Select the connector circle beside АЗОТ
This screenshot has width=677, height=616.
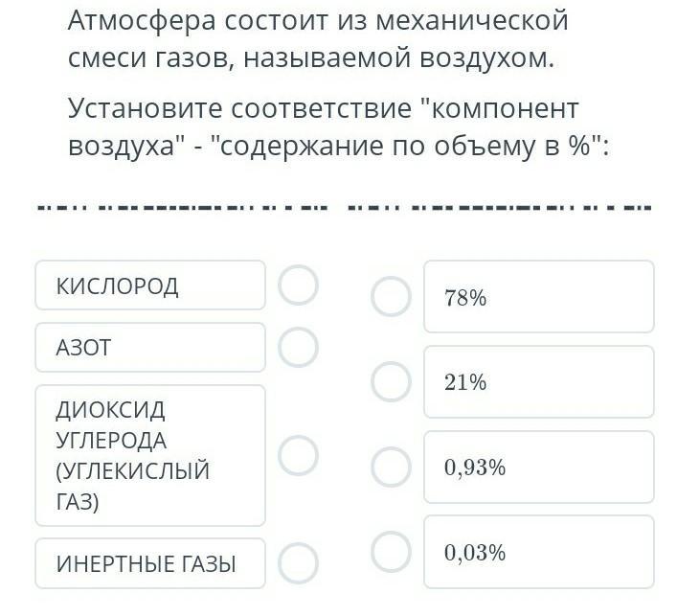[x=299, y=348]
